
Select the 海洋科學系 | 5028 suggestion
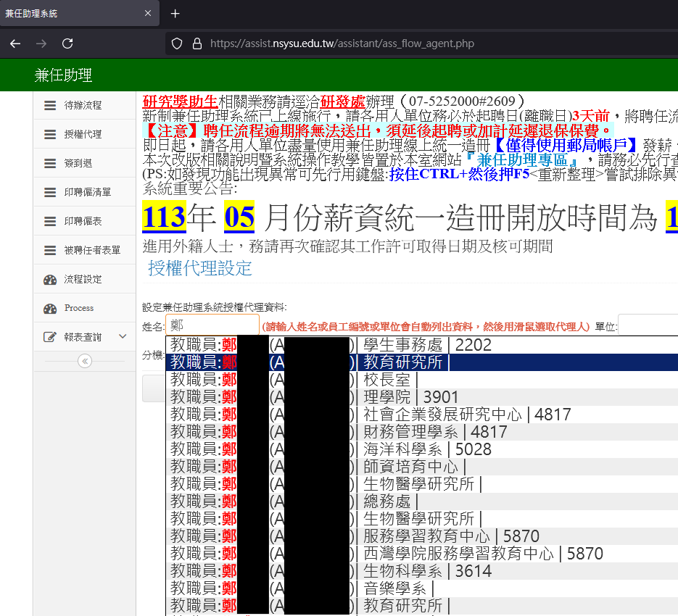coord(422,449)
